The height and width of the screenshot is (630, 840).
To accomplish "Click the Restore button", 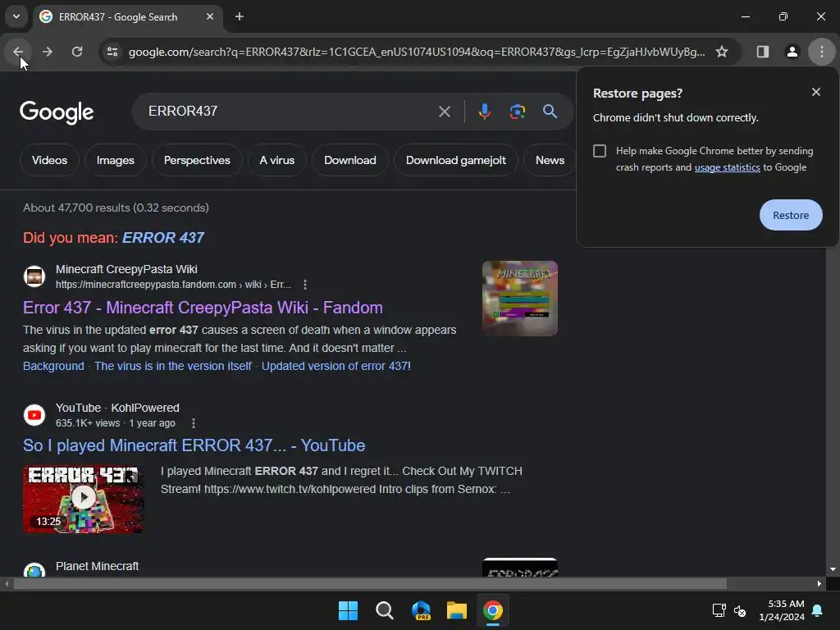I will click(x=791, y=215).
